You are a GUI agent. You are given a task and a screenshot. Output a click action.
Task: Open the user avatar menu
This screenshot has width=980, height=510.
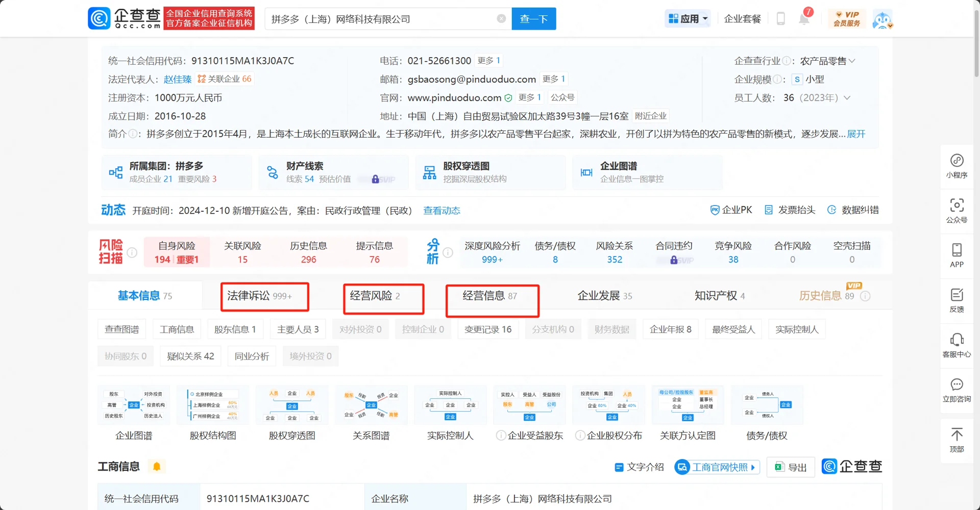(x=882, y=19)
